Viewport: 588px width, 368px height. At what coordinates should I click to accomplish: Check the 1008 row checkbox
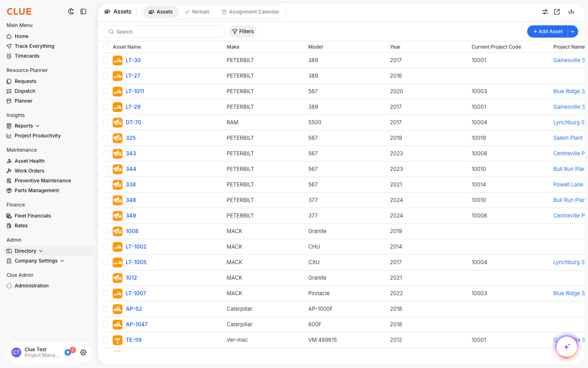coord(106,231)
